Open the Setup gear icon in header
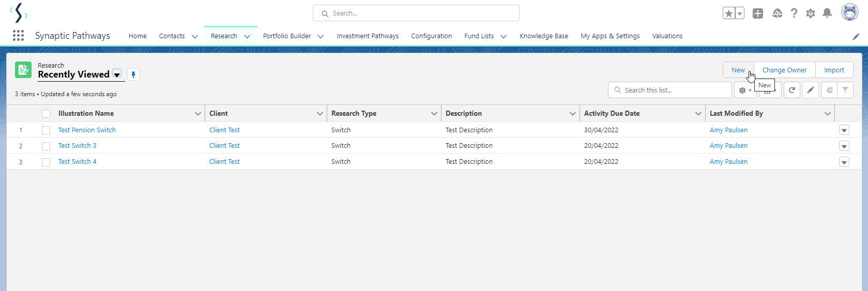868x291 pixels. [811, 13]
